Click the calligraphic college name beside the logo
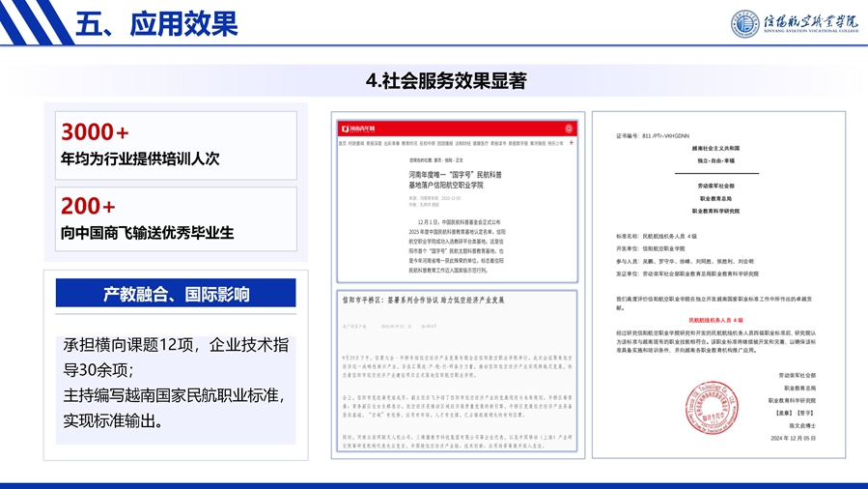The image size is (868, 489). [x=811, y=23]
